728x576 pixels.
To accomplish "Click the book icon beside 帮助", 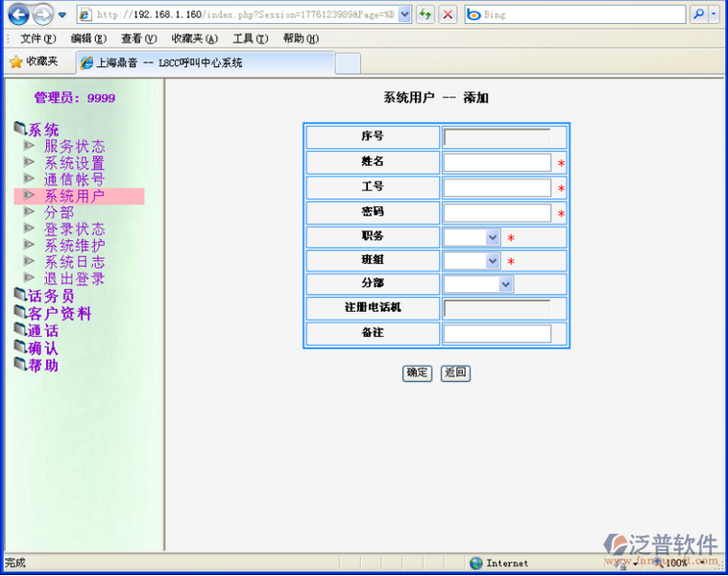I will 20,365.
